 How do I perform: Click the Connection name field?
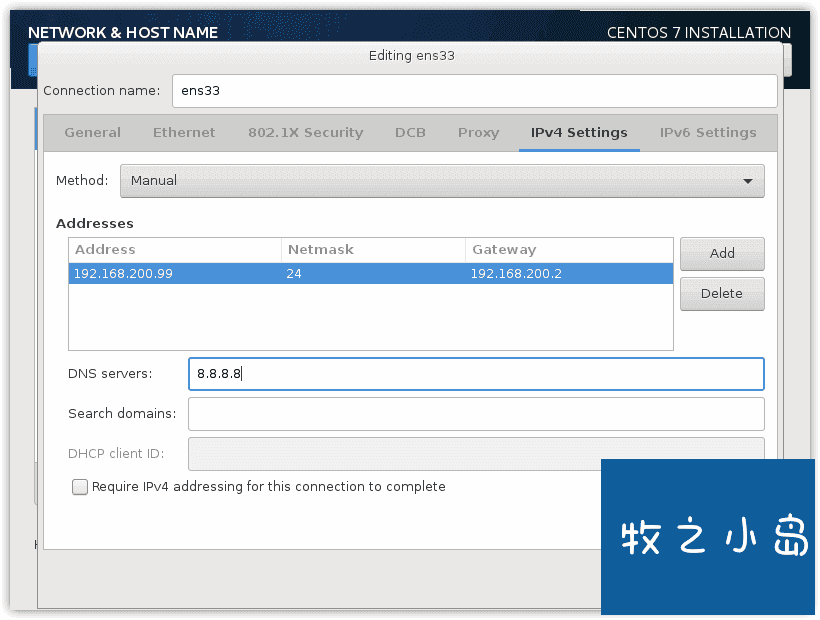pos(474,91)
